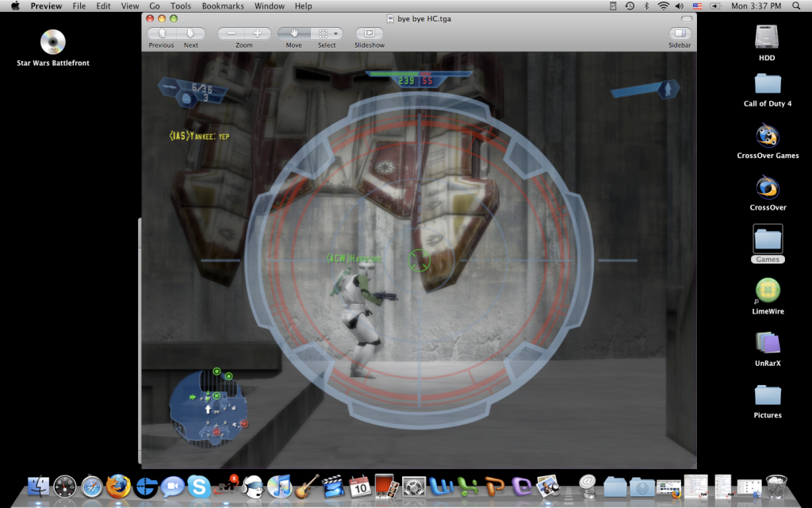The height and width of the screenshot is (508, 812).
Task: Open iCal calendar icon in dock
Action: click(360, 487)
